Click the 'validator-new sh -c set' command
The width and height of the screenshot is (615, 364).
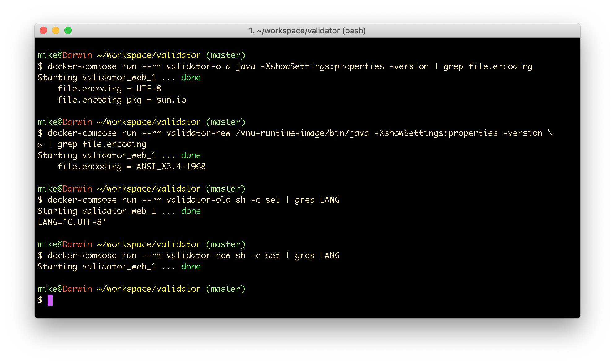tap(189, 256)
